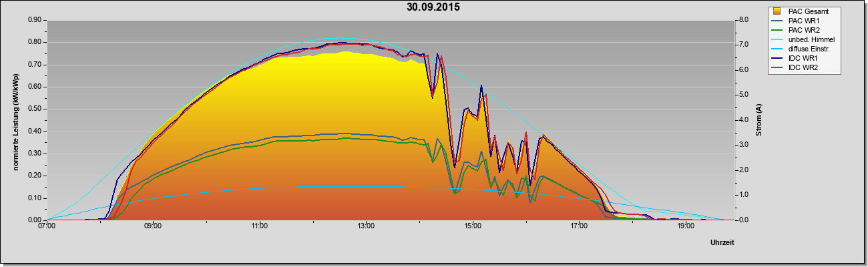Click the Uhrzeit axis title

coord(722,243)
